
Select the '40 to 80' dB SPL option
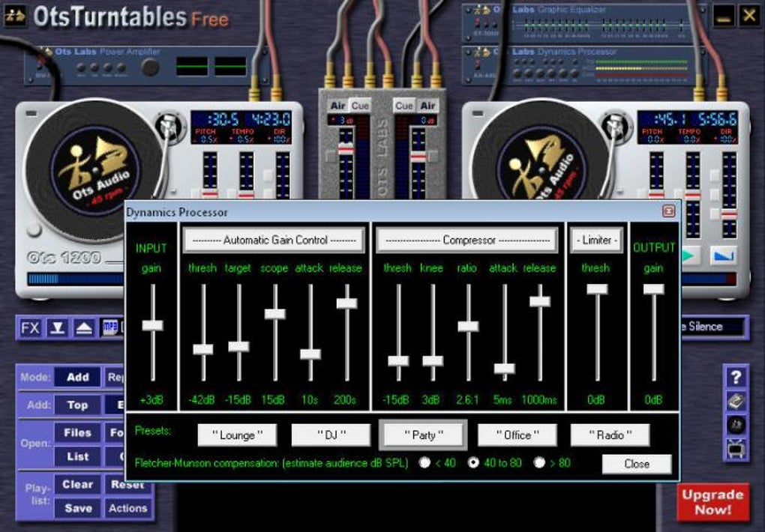pos(472,462)
